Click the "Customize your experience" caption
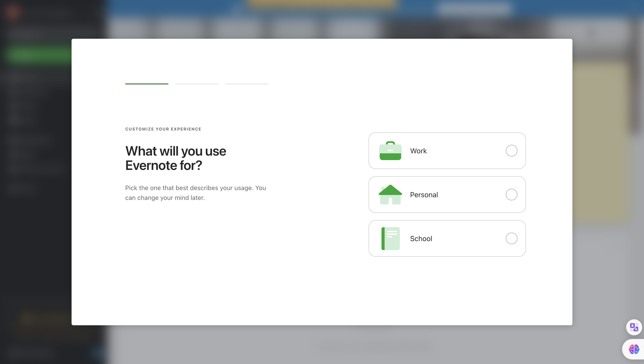This screenshot has width=644, height=364. [x=163, y=129]
